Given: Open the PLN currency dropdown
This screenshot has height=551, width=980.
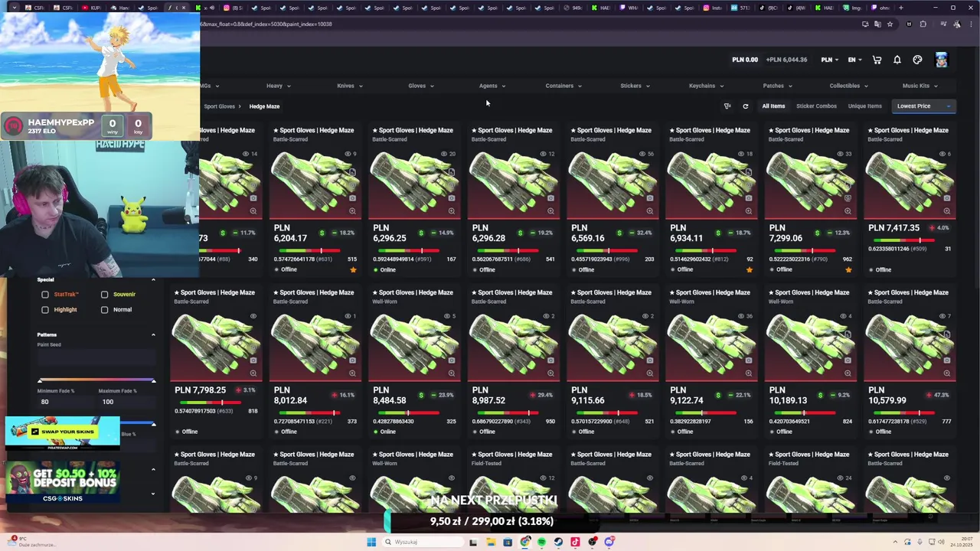Looking at the screenshot, I should (830, 60).
